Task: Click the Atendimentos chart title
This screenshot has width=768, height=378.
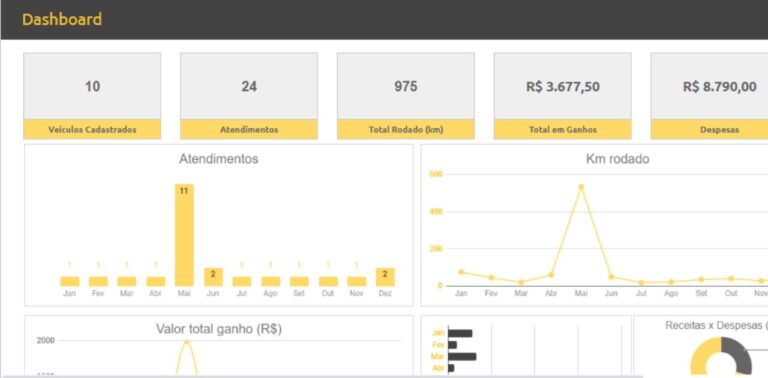Action: click(218, 159)
